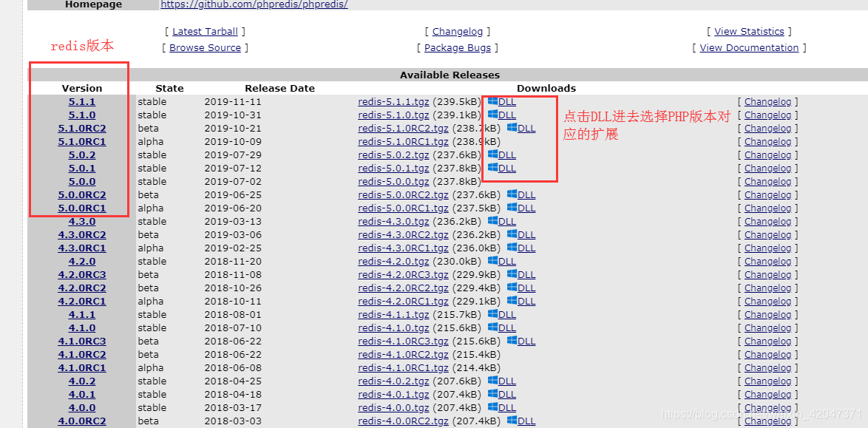Open the Package Bugs link

(x=458, y=47)
